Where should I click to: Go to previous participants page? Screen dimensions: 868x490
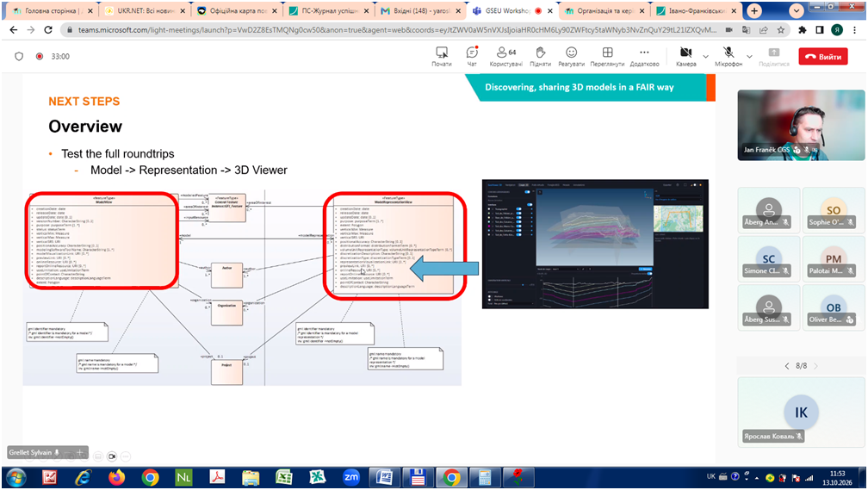787,366
